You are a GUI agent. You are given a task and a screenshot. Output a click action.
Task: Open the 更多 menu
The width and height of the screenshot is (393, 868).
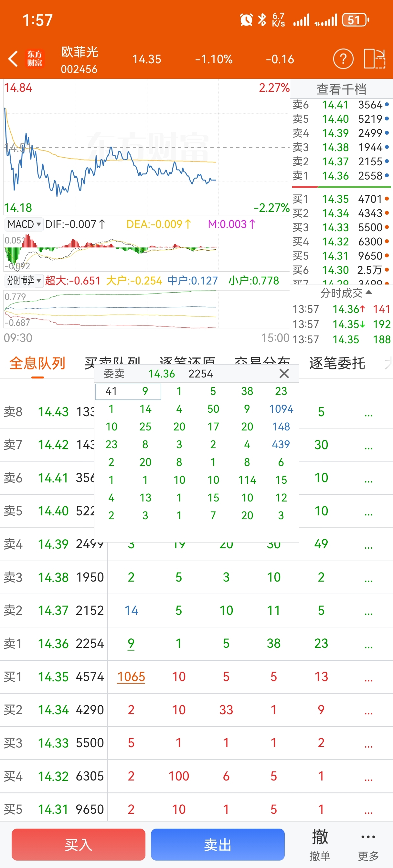pyautogui.click(x=368, y=845)
